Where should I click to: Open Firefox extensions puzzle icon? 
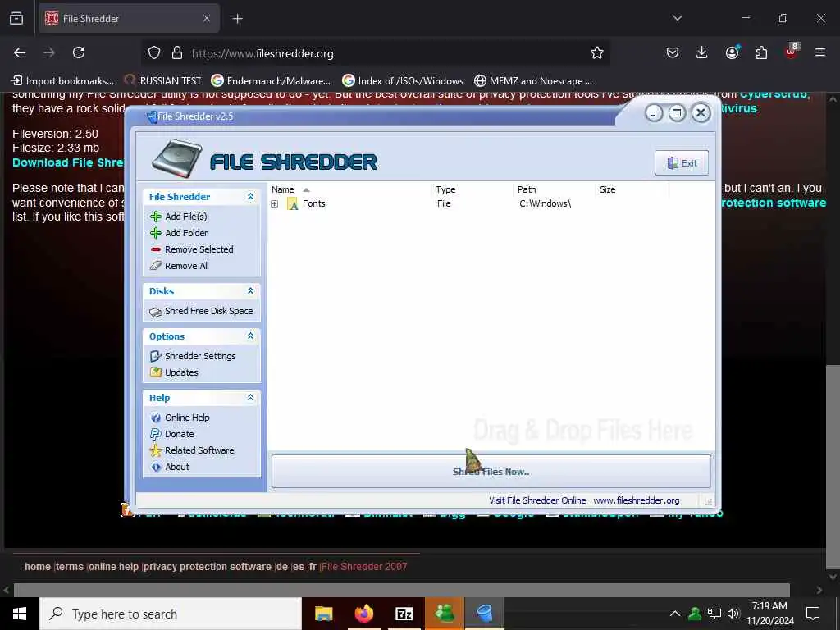(x=761, y=52)
